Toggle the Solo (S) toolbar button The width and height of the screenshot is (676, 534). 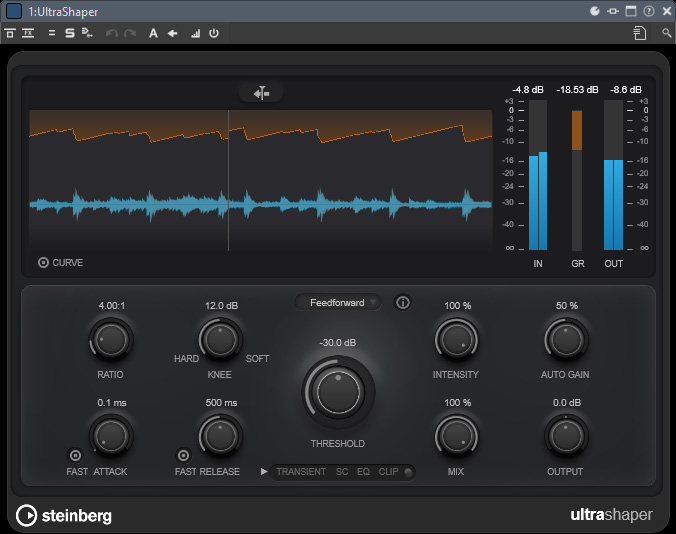pos(69,33)
